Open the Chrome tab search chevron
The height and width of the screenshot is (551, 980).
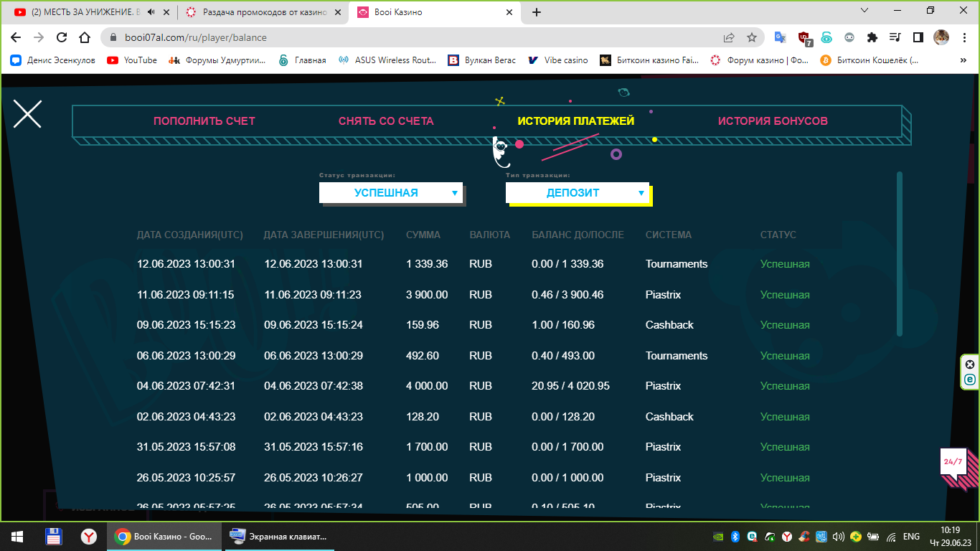click(x=864, y=11)
